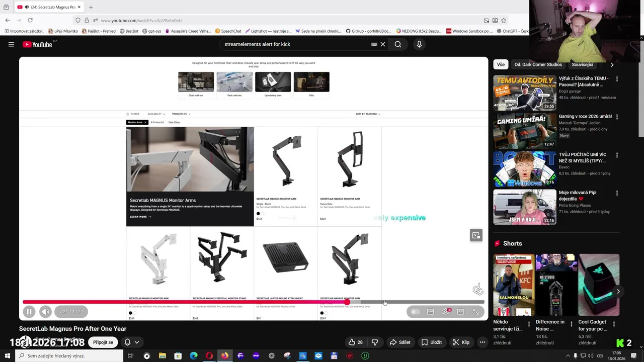Open File Explorer from taskbar

pyautogui.click(x=162, y=356)
